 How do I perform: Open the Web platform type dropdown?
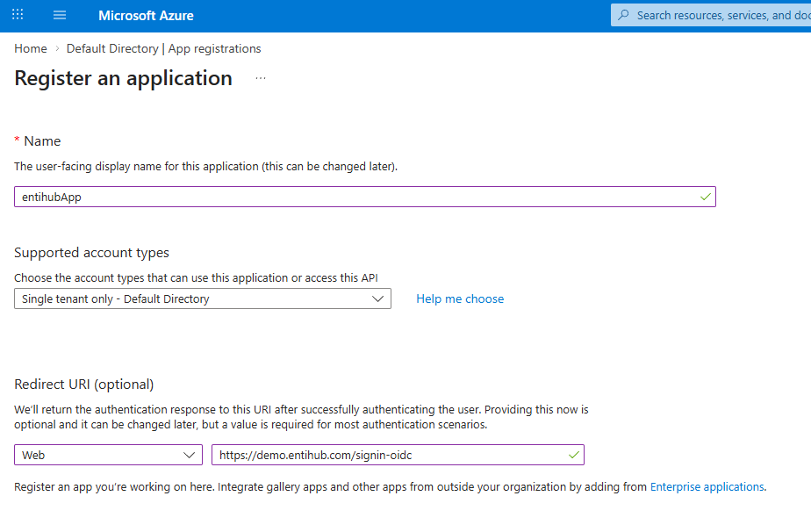pyautogui.click(x=108, y=455)
